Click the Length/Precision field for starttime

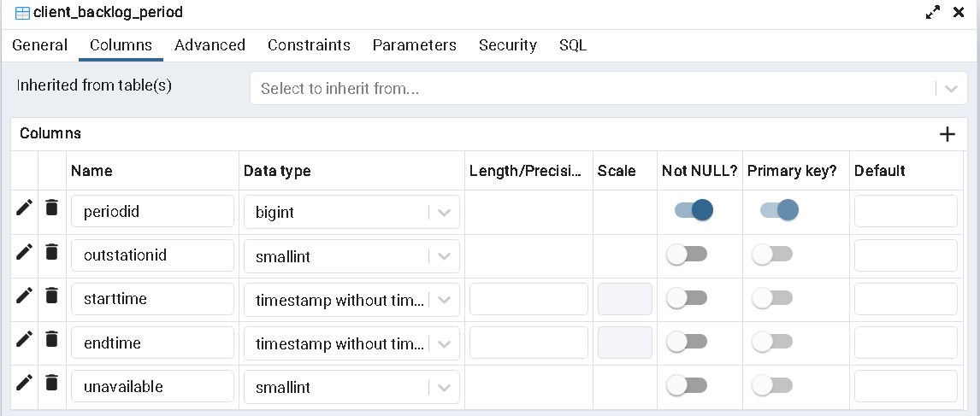click(528, 299)
